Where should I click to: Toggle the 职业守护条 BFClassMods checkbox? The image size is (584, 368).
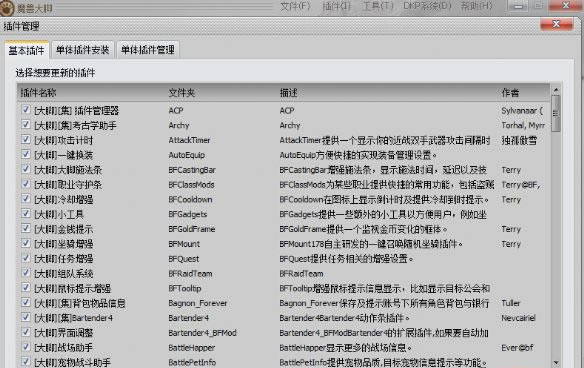tap(25, 184)
